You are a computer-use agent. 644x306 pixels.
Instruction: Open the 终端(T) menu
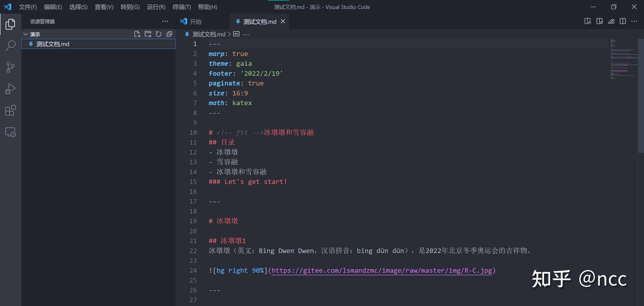(182, 7)
